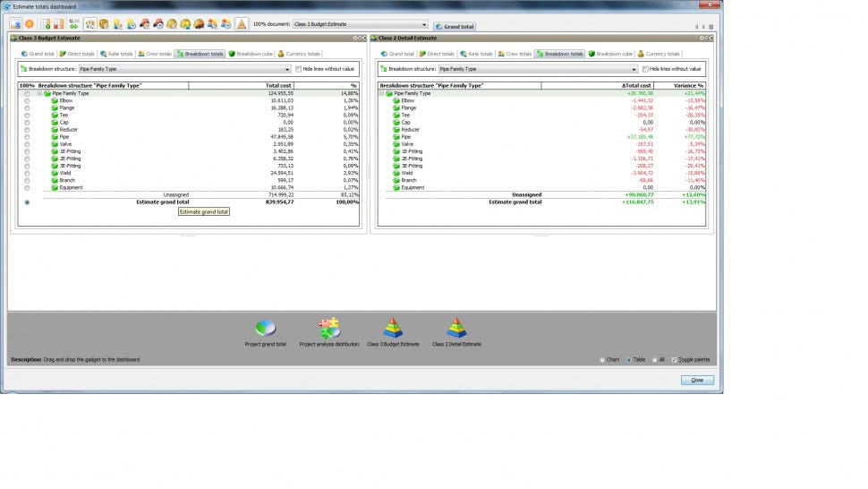Viewport: 868px width, 489px height.
Task: Select the radio button beside Elbow row
Action: click(27, 101)
